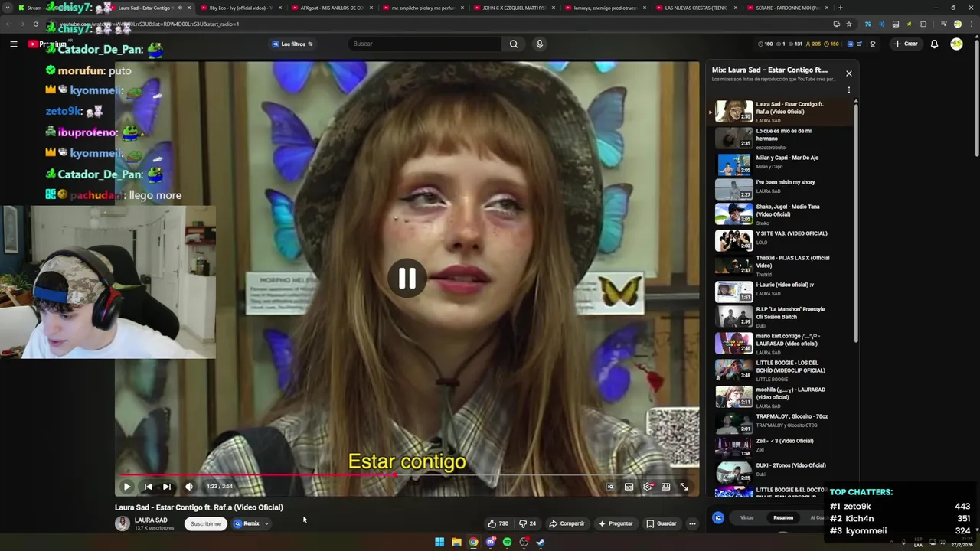The height and width of the screenshot is (551, 980).
Task: Select the Resumen tab below the playlist
Action: click(x=783, y=518)
